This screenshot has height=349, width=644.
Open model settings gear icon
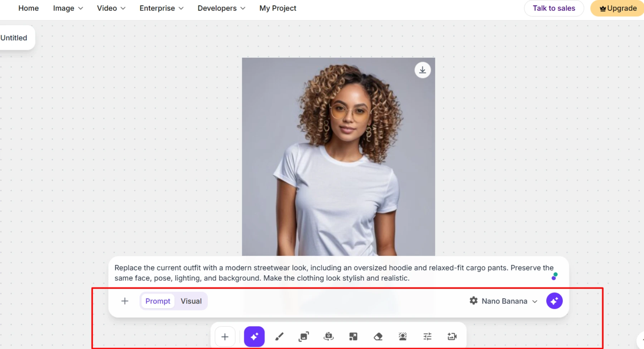(x=473, y=301)
